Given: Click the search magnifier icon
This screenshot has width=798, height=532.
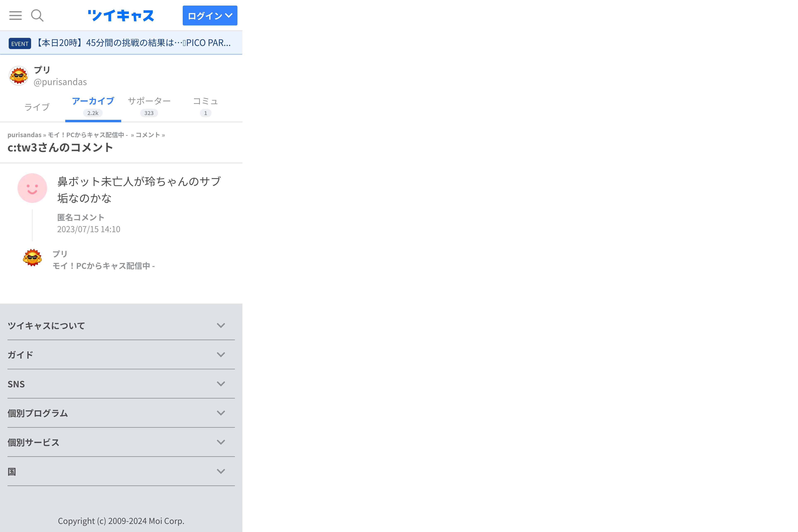Looking at the screenshot, I should [37, 15].
